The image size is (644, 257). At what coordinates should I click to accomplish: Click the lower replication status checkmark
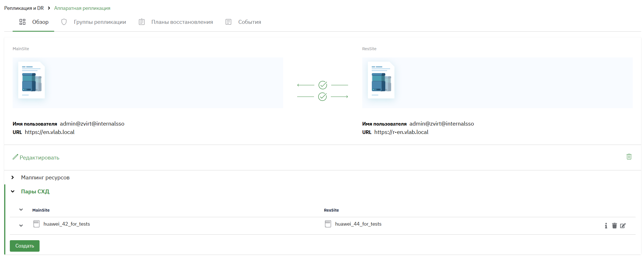coord(322,97)
